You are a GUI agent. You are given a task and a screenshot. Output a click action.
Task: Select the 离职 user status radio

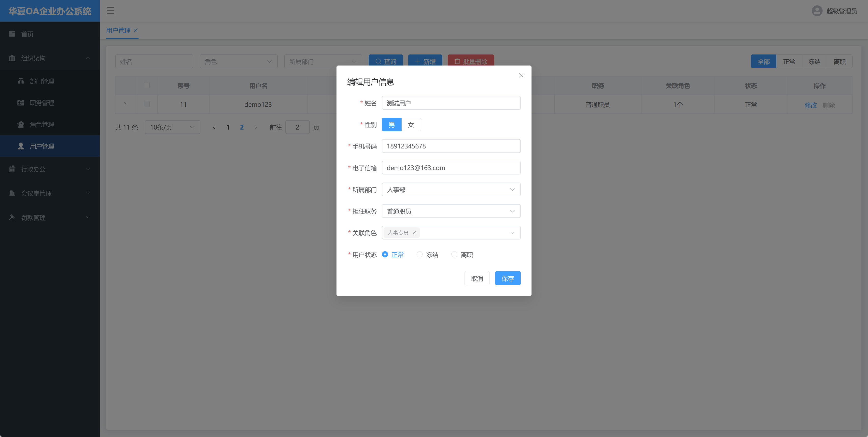click(454, 254)
